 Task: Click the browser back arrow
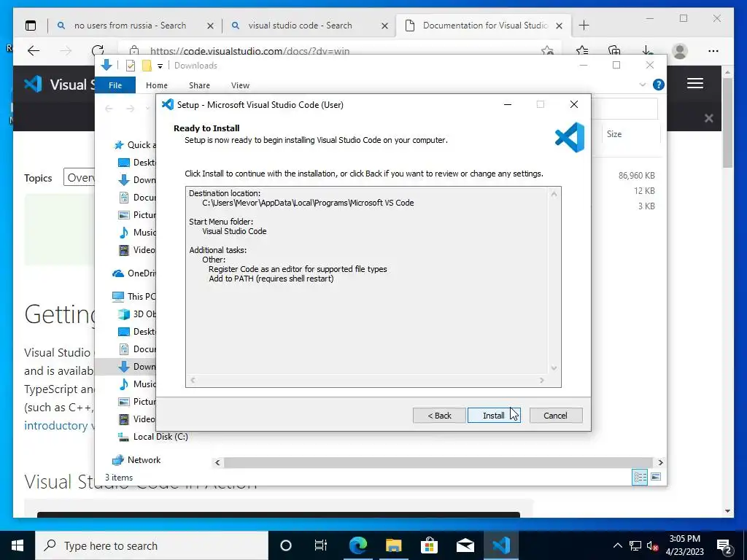click(34, 50)
